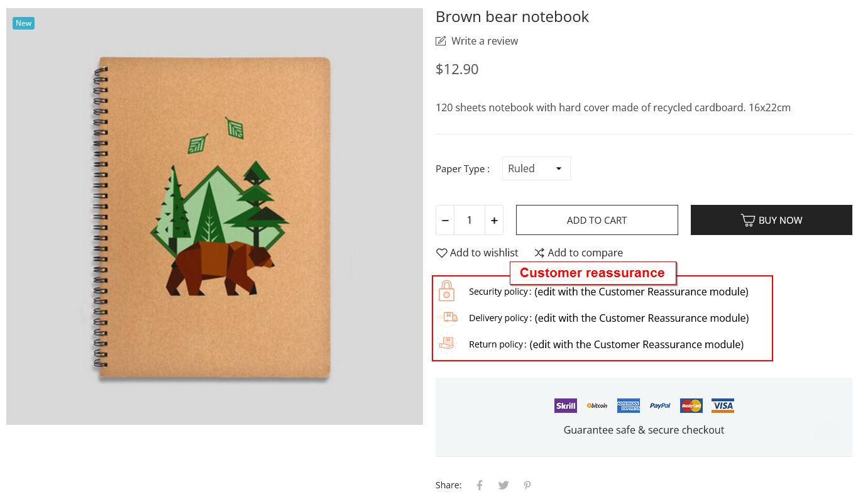Share the product on Twitter
This screenshot has height=504, width=858.
tap(503, 485)
